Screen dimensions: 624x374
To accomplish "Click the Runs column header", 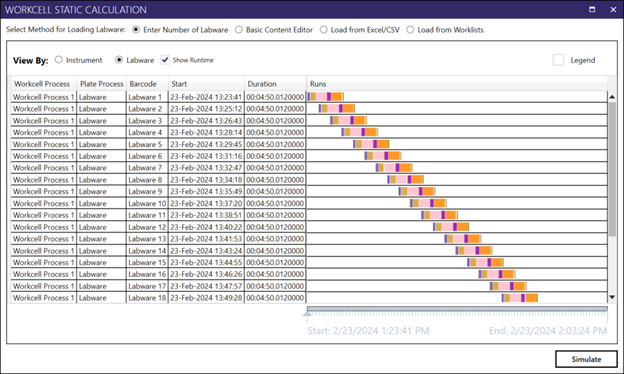I will [457, 84].
